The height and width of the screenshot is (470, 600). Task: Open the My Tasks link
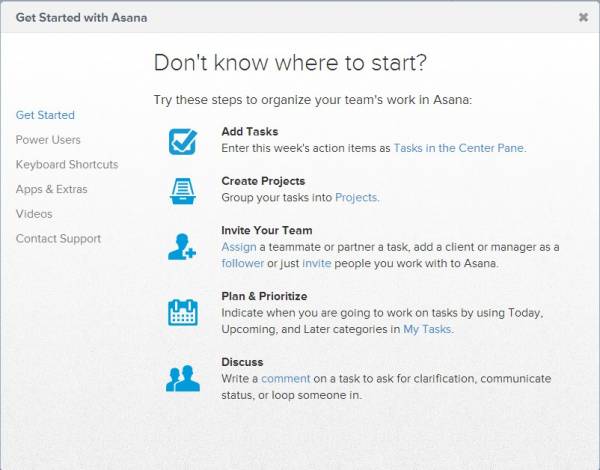coord(427,329)
